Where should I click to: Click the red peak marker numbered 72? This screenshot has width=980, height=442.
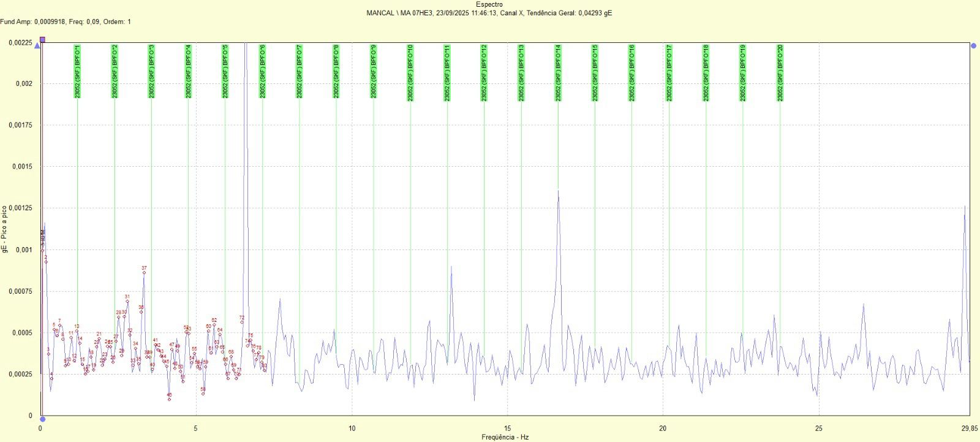click(242, 322)
